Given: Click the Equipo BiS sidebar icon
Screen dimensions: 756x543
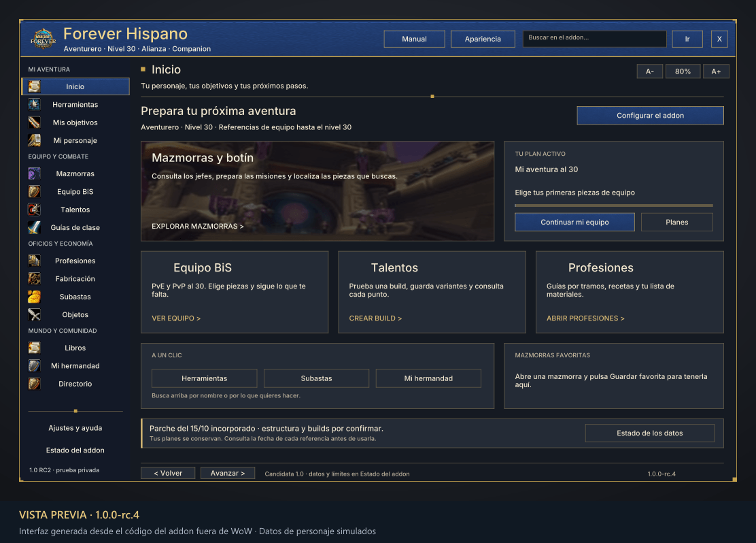Looking at the screenshot, I should (34, 192).
